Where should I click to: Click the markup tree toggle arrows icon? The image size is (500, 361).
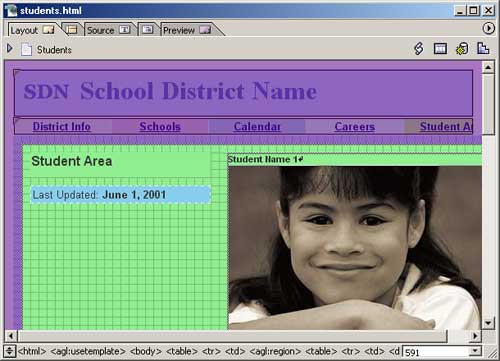(x=9, y=351)
